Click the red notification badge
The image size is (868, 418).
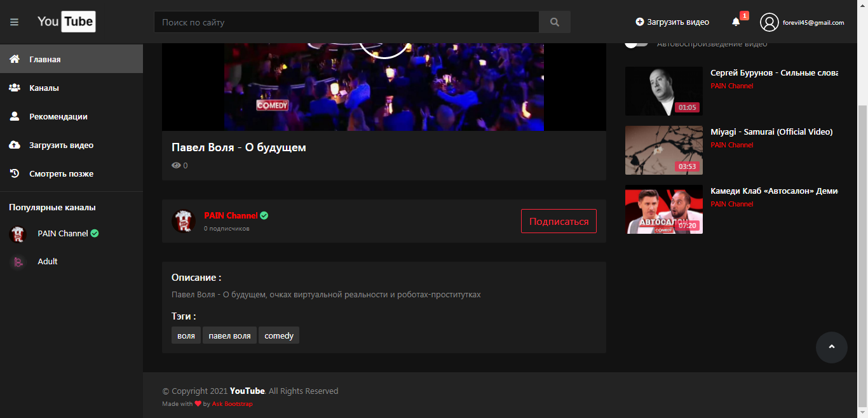point(744,15)
